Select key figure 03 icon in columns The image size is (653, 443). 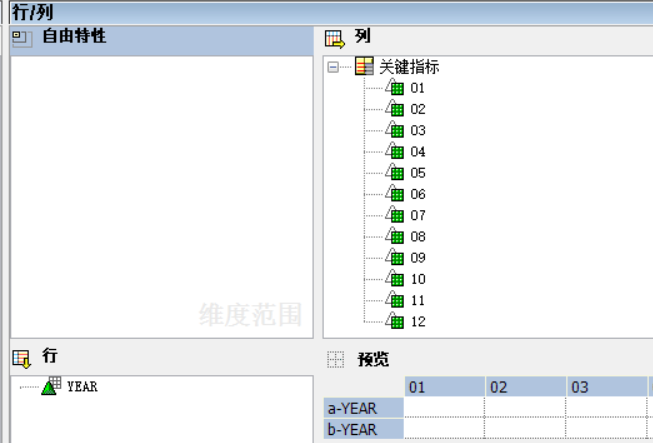[395, 130]
